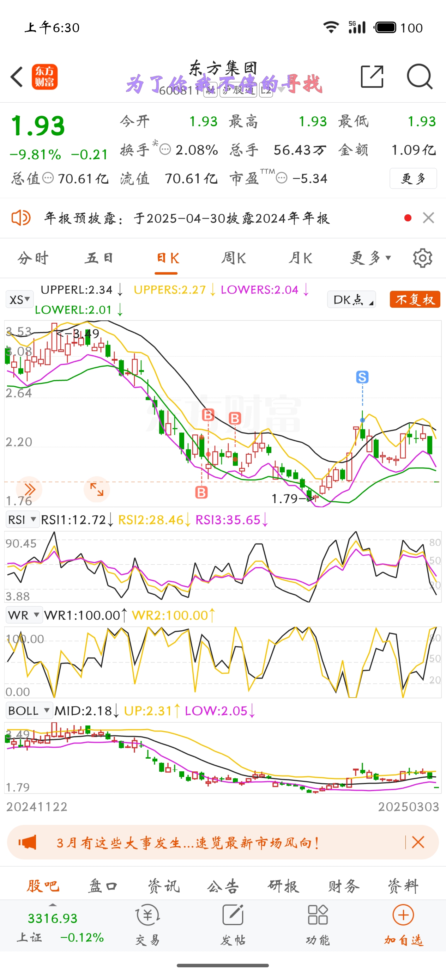Tap the battery status icon

pos(385,27)
